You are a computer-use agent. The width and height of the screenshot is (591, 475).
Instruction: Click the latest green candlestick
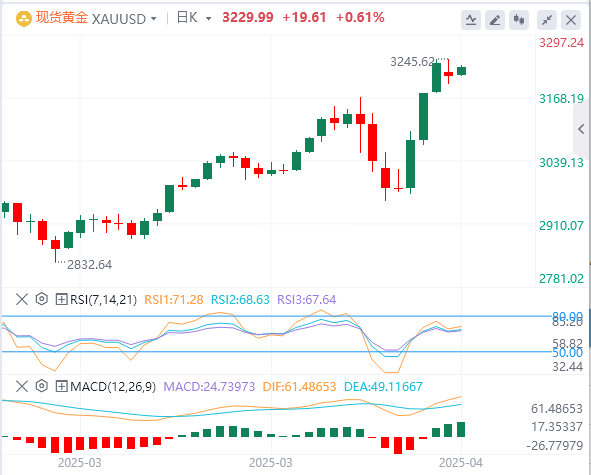click(461, 70)
